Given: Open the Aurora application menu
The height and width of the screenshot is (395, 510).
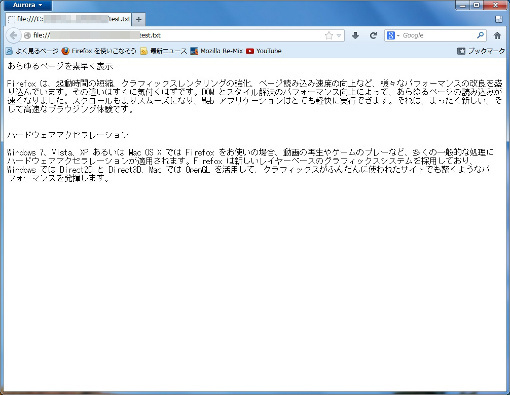Looking at the screenshot, I should [x=28, y=5].
